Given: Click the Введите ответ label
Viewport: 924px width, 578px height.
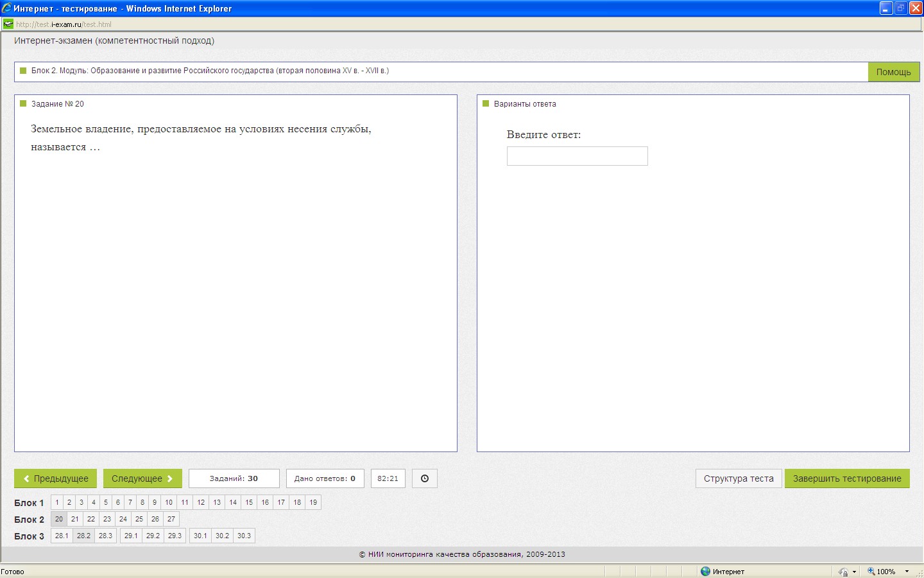Looking at the screenshot, I should 543,135.
